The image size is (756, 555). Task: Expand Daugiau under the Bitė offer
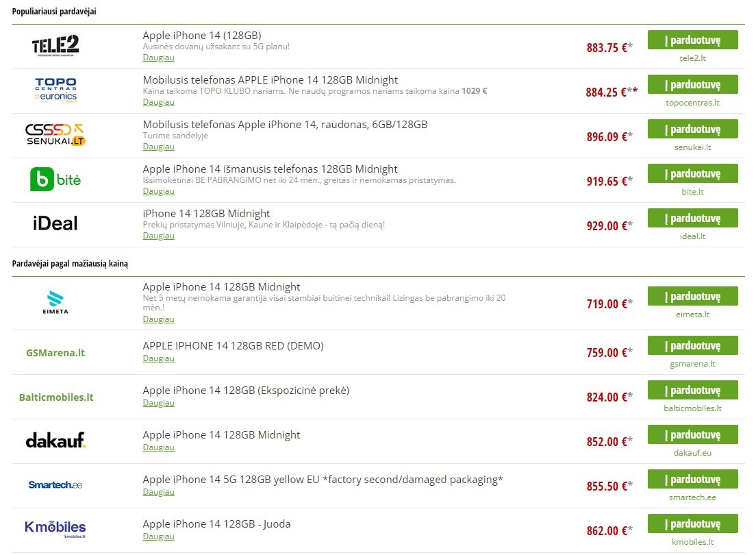[158, 191]
